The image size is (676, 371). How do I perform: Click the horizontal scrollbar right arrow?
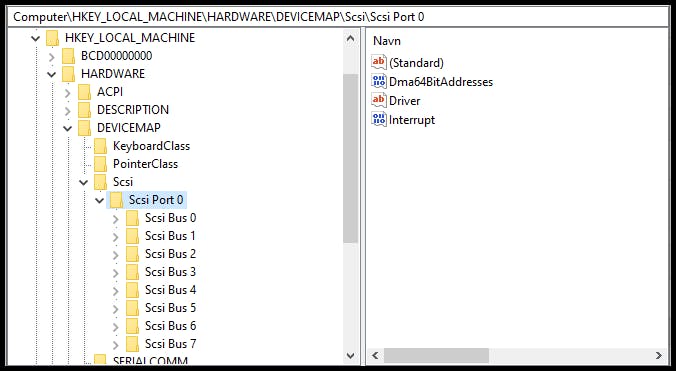point(659,355)
